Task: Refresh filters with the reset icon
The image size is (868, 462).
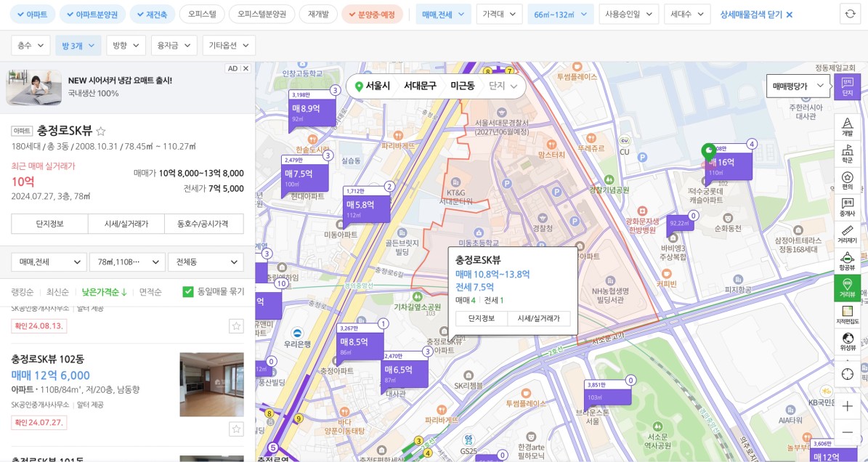Action: [x=851, y=15]
